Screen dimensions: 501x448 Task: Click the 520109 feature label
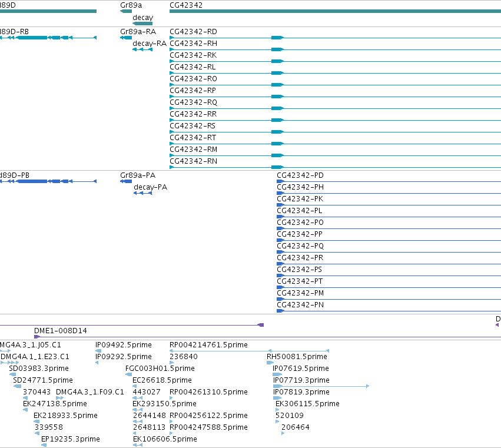[x=290, y=416]
